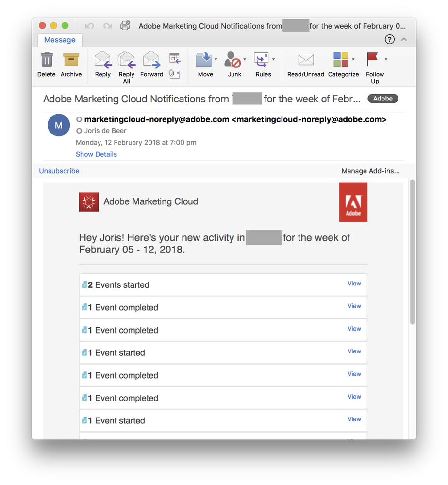The image size is (448, 485).
Task: Forward this email message
Action: pyautogui.click(x=151, y=60)
